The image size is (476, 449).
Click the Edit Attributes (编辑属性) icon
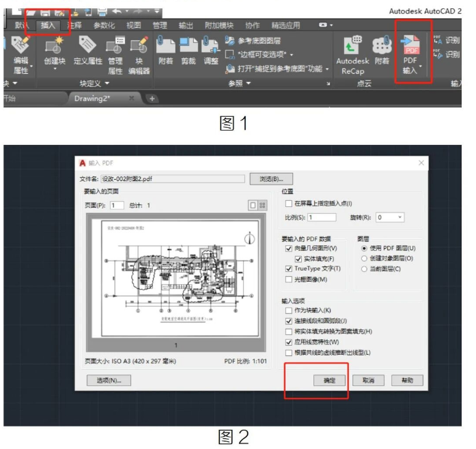pyautogui.click(x=20, y=44)
